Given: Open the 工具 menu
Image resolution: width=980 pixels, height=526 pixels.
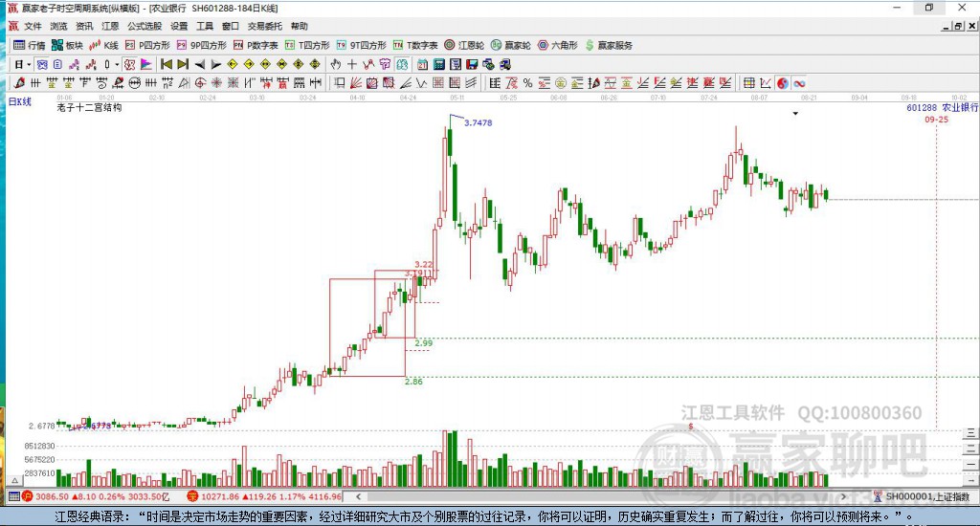Looking at the screenshot, I should pyautogui.click(x=205, y=26).
